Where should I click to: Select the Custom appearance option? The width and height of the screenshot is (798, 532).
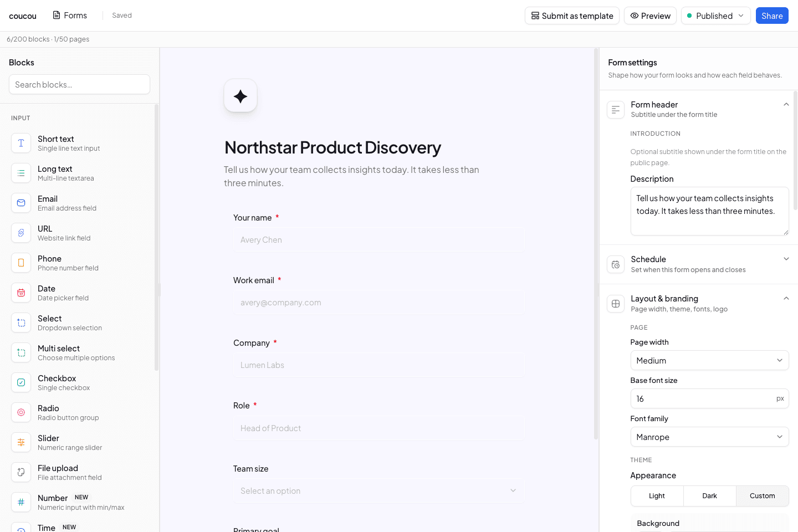pyautogui.click(x=763, y=496)
